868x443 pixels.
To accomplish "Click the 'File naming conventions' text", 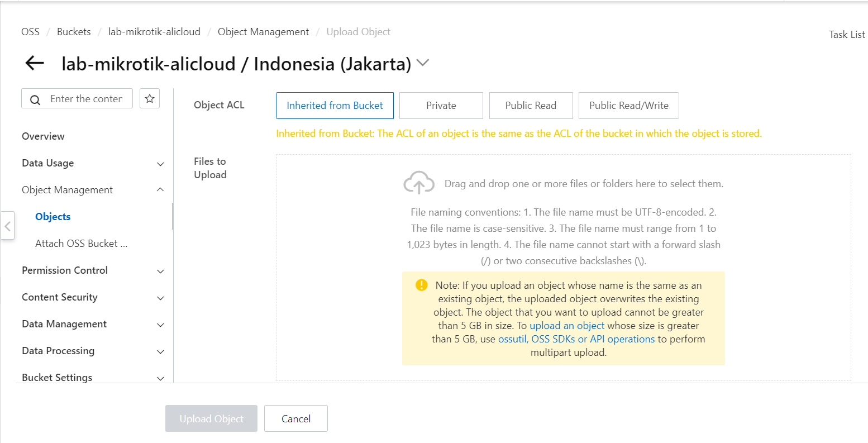I will coord(564,236).
